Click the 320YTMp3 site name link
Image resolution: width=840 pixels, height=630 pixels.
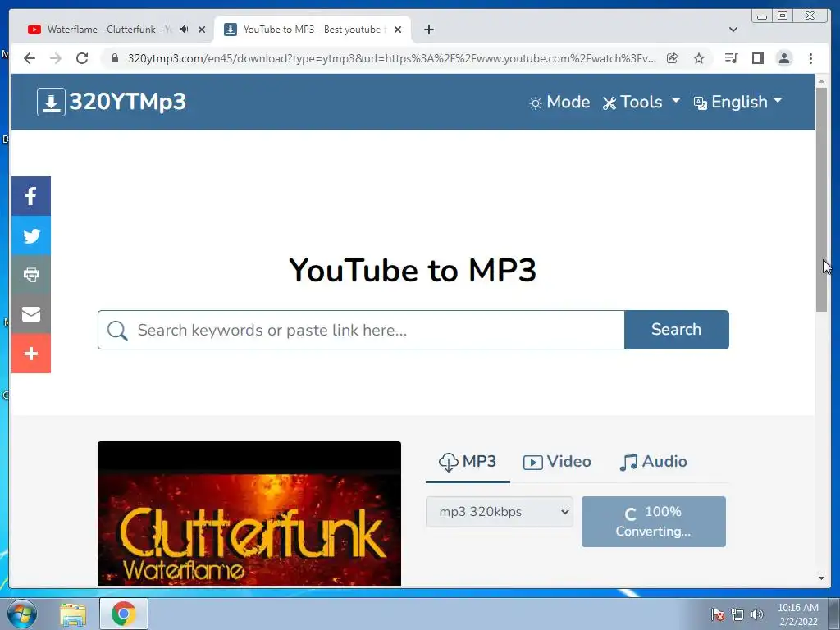(127, 102)
